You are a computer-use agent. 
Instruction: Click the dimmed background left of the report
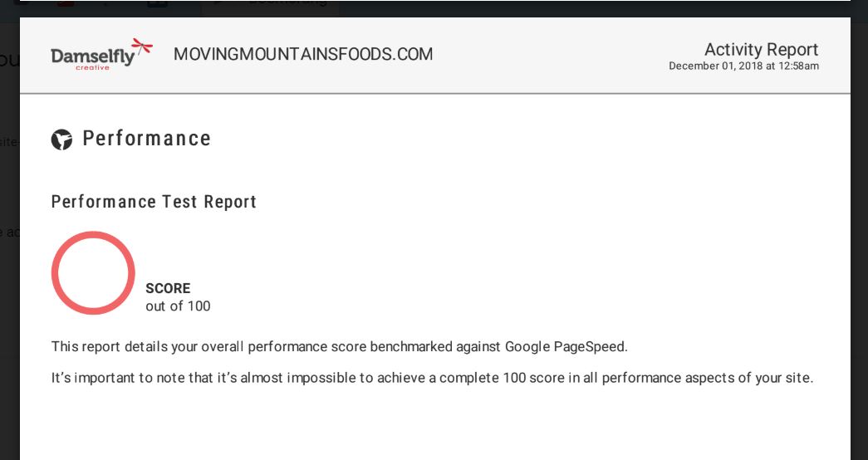click(x=9, y=238)
